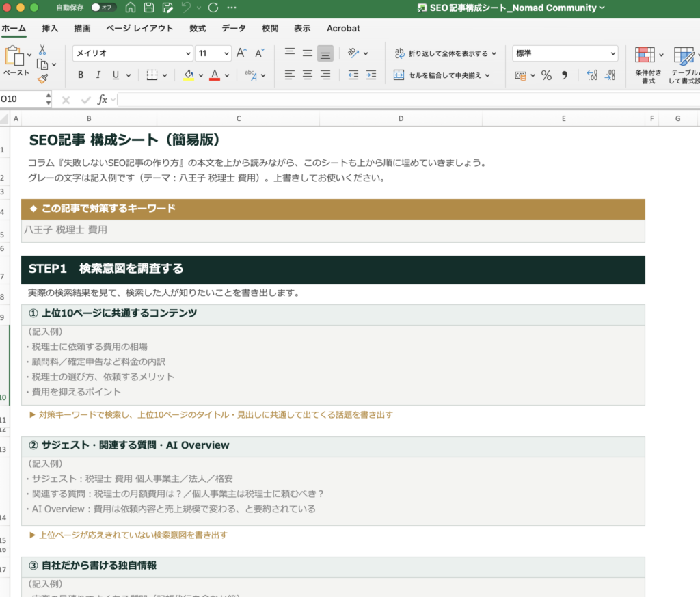
Task: Click the select-all corner triangle
Action: [5, 118]
